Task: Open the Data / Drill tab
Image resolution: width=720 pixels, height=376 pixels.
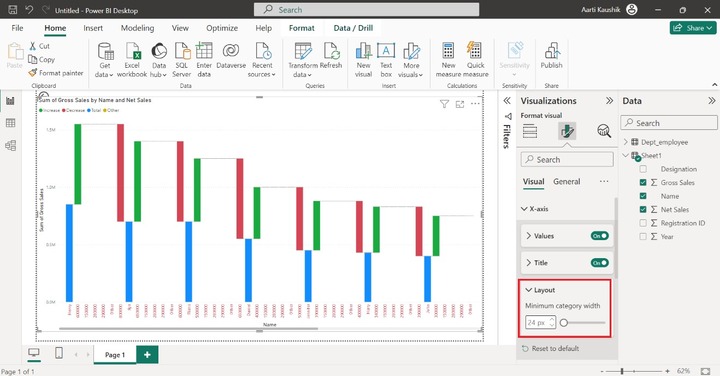Action: (x=353, y=28)
